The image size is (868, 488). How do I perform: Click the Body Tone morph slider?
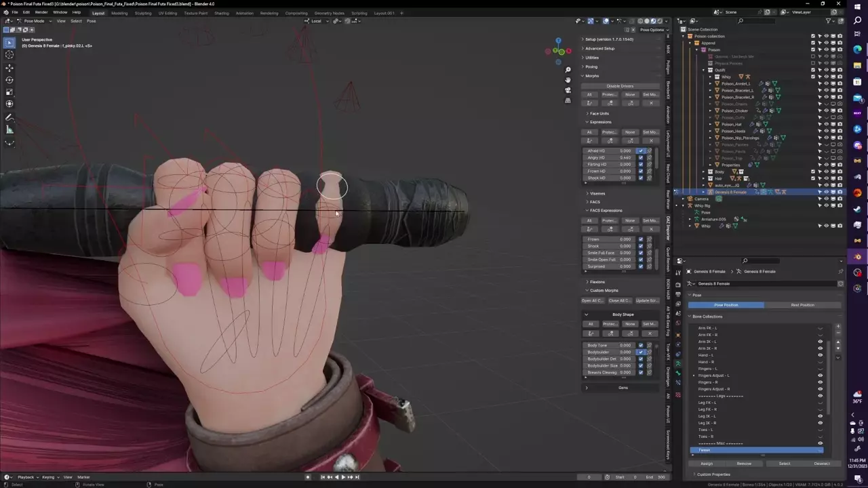point(610,346)
